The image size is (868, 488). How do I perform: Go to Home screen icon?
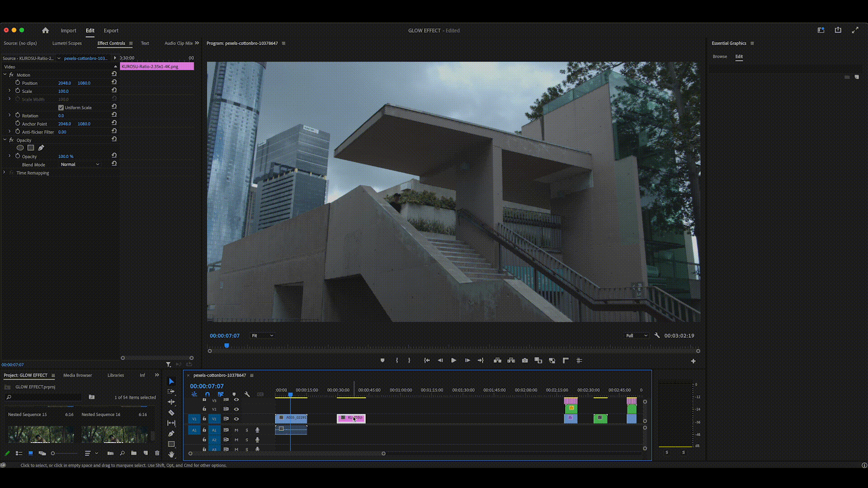coord(45,30)
